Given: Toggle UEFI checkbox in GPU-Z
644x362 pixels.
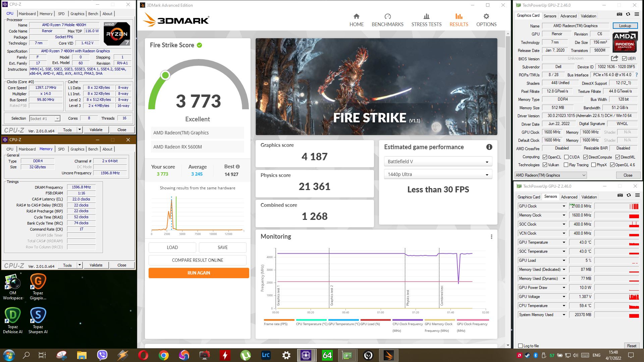Looking at the screenshot, I should [624, 58].
